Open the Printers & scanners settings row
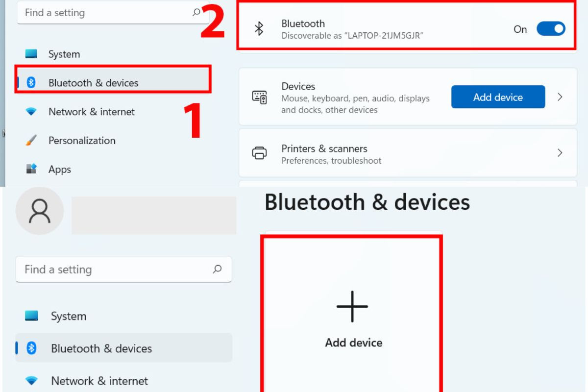 coord(408,153)
